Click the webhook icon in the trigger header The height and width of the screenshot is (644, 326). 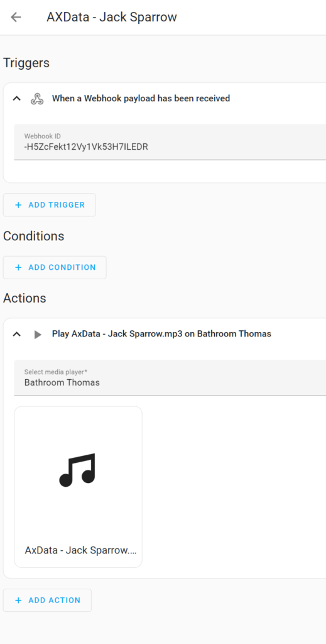point(37,99)
